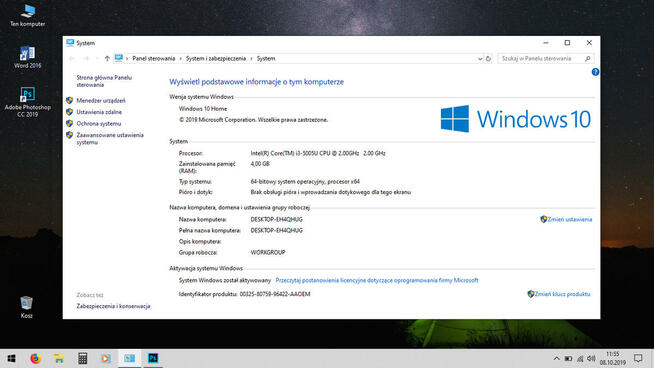
Task: Open Ustawienia zdalne link
Action: [99, 112]
